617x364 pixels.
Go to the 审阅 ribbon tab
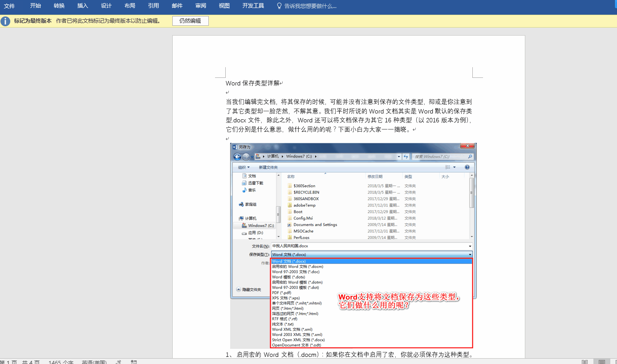[x=201, y=6]
